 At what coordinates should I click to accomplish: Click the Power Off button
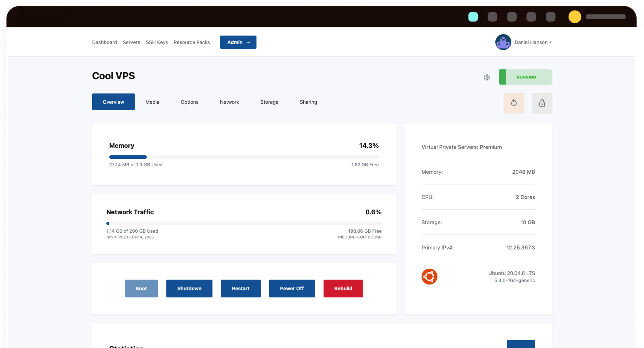click(x=292, y=288)
